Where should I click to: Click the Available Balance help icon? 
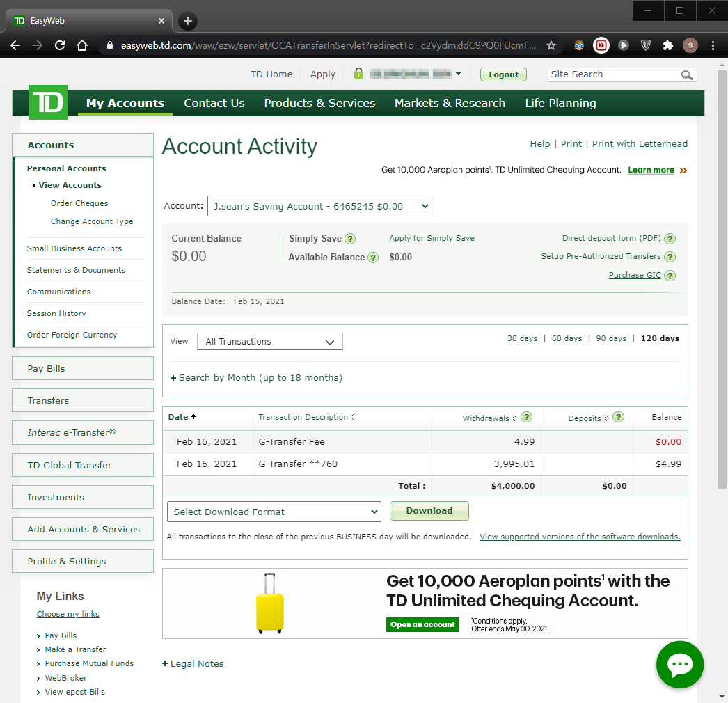click(373, 258)
